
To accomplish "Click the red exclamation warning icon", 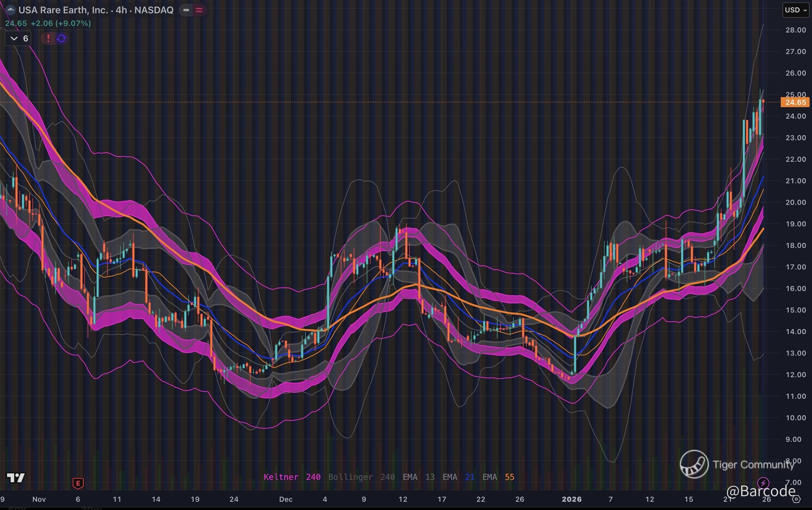I will (x=48, y=38).
